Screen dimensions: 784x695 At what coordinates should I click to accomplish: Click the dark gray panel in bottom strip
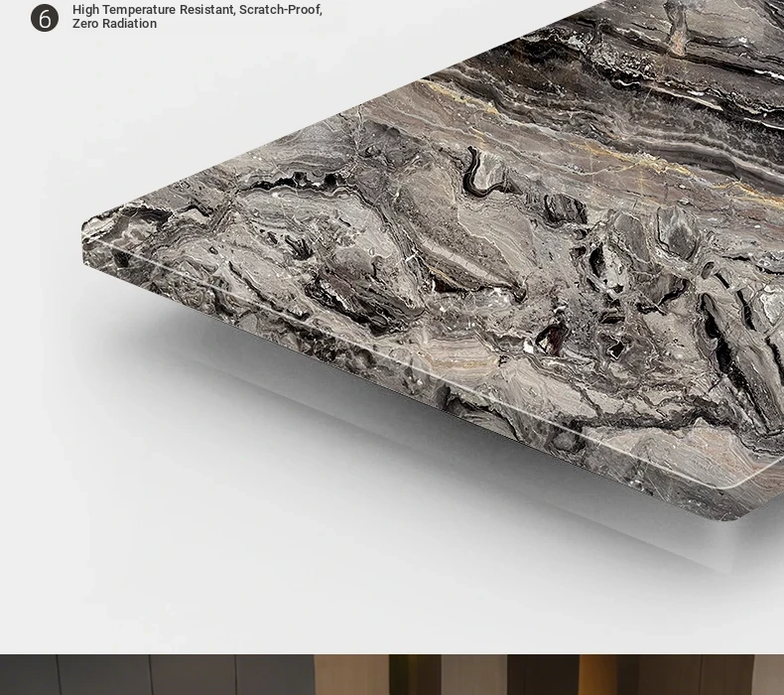(x=149, y=675)
